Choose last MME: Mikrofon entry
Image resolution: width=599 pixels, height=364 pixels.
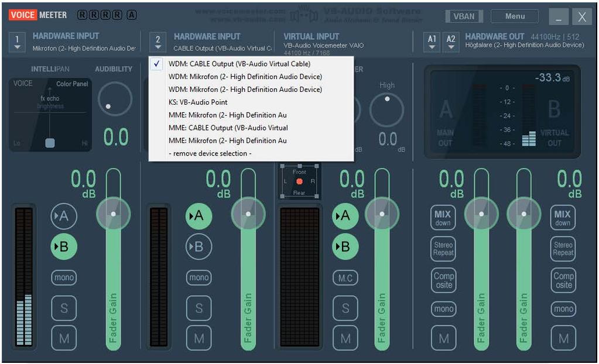point(251,140)
